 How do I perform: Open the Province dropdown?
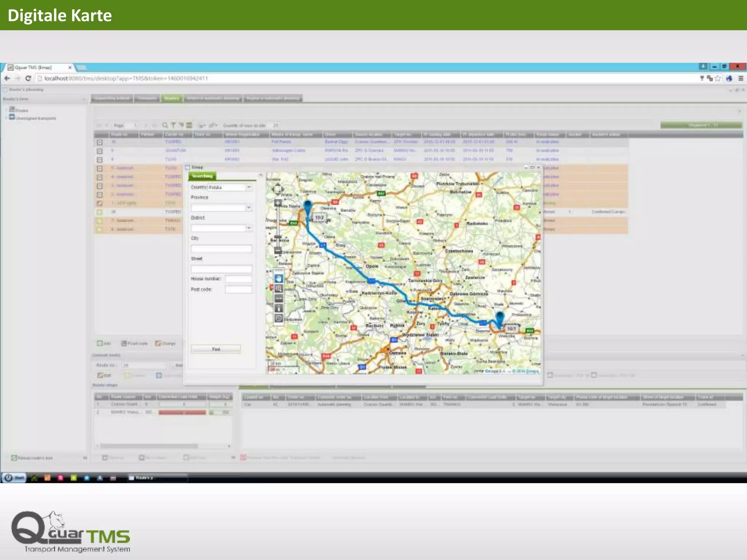pos(249,208)
